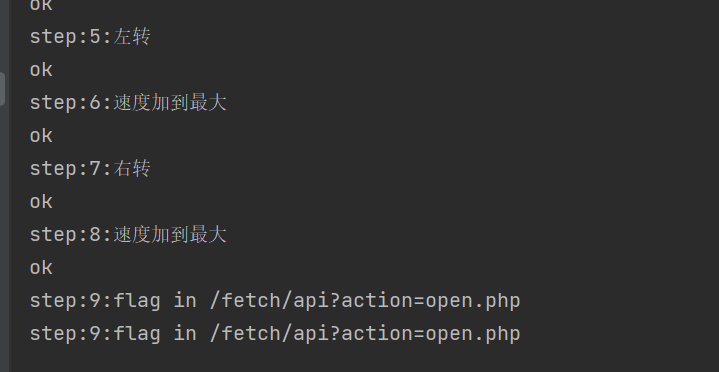The image size is (719, 372).
Task: Click the scrollbar thumb on the left edge
Action: point(2,89)
